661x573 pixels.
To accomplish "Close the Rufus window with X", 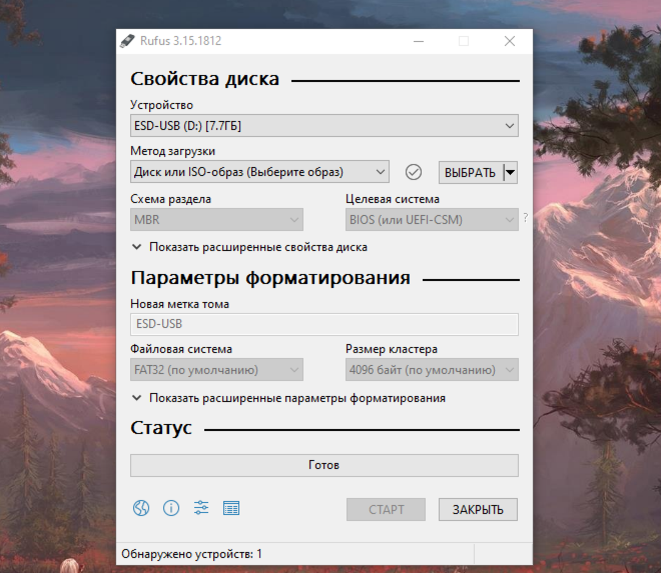I will pyautogui.click(x=510, y=41).
